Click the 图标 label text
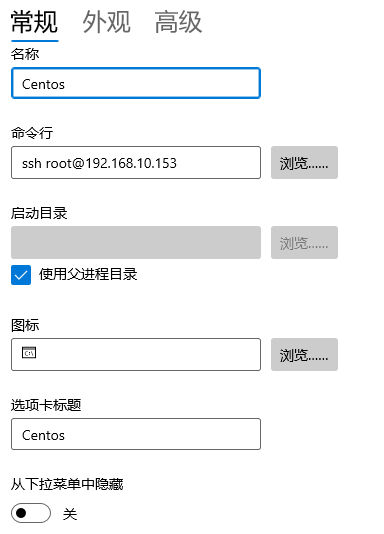 [x=25, y=325]
